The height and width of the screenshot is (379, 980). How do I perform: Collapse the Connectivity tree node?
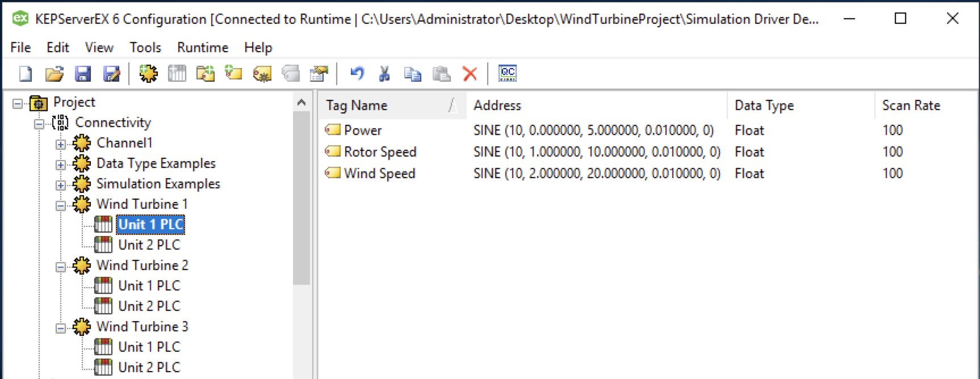pyautogui.click(x=39, y=124)
